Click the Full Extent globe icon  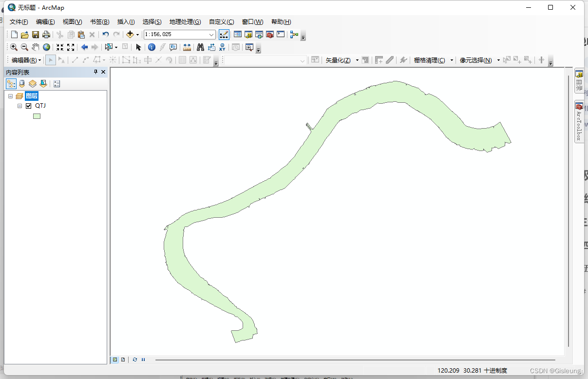click(46, 47)
